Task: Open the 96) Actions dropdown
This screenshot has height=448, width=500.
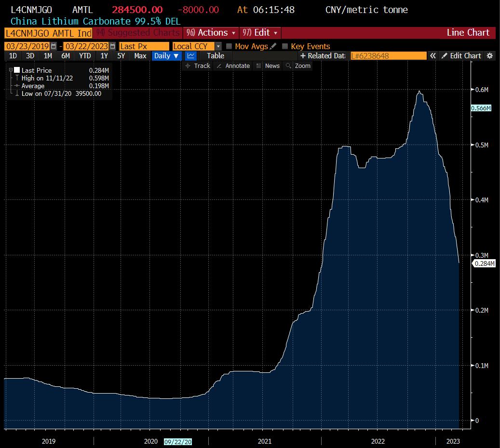Action: point(211,33)
